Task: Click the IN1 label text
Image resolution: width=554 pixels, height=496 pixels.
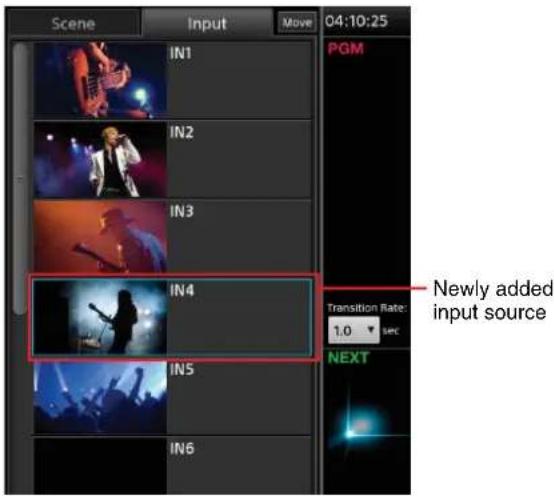Action: point(181,53)
